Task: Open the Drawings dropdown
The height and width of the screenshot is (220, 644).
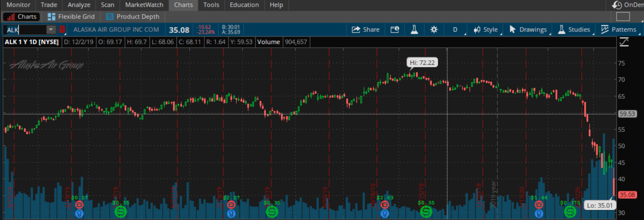Action: point(528,30)
